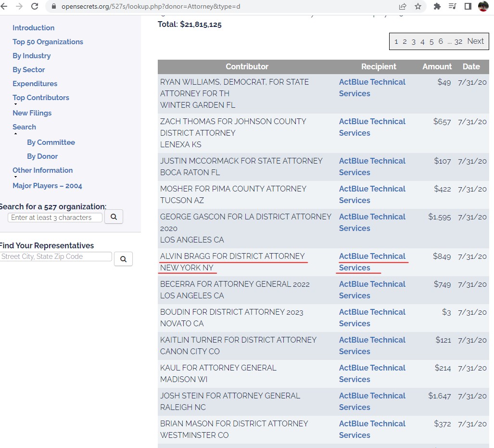This screenshot has width=494, height=448.
Task: Expand the Other Information submenu arrow
Action: (15, 177)
